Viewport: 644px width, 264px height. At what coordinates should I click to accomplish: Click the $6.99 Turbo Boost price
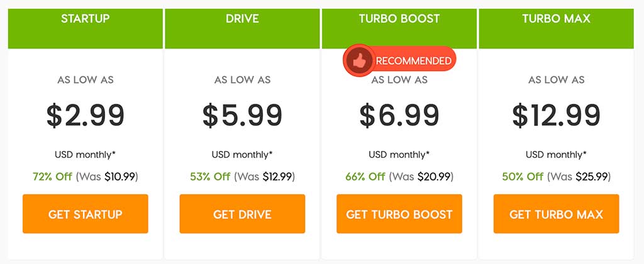[399, 115]
